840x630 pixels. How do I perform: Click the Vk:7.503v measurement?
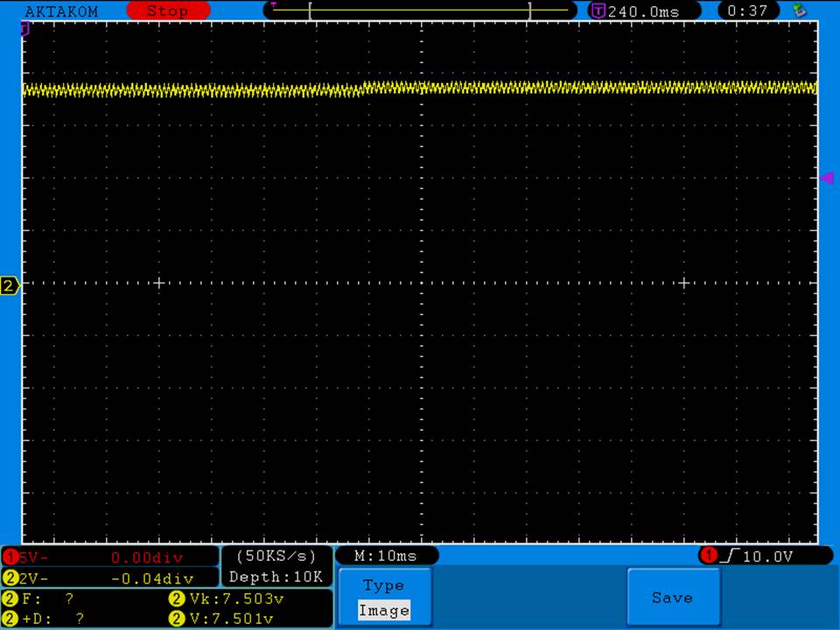tap(227, 598)
